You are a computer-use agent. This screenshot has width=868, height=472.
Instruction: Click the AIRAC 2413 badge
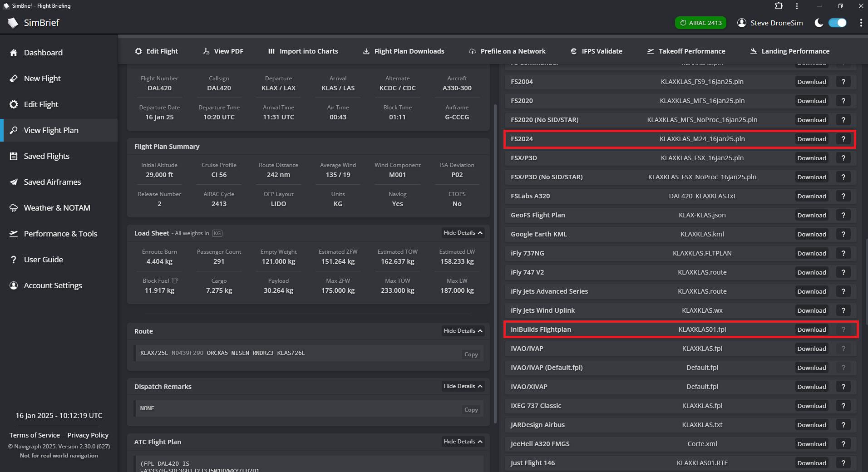click(700, 23)
